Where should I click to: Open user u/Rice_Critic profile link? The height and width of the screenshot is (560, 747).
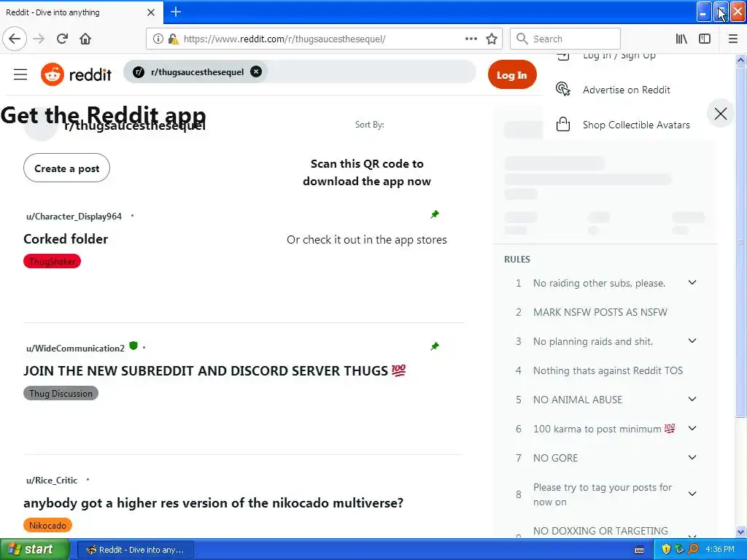pyautogui.click(x=52, y=480)
